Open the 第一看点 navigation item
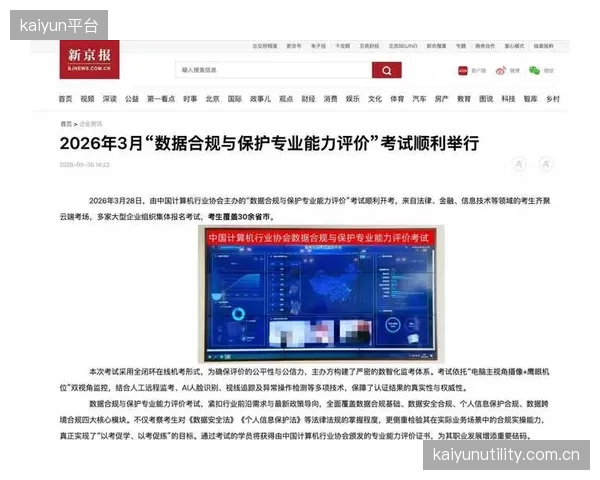The image size is (600, 480). pyautogui.click(x=161, y=99)
